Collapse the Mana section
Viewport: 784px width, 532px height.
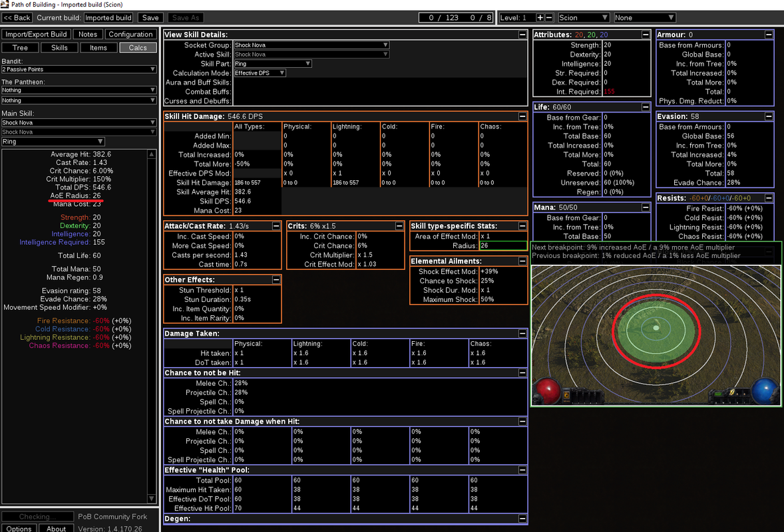[x=646, y=207]
